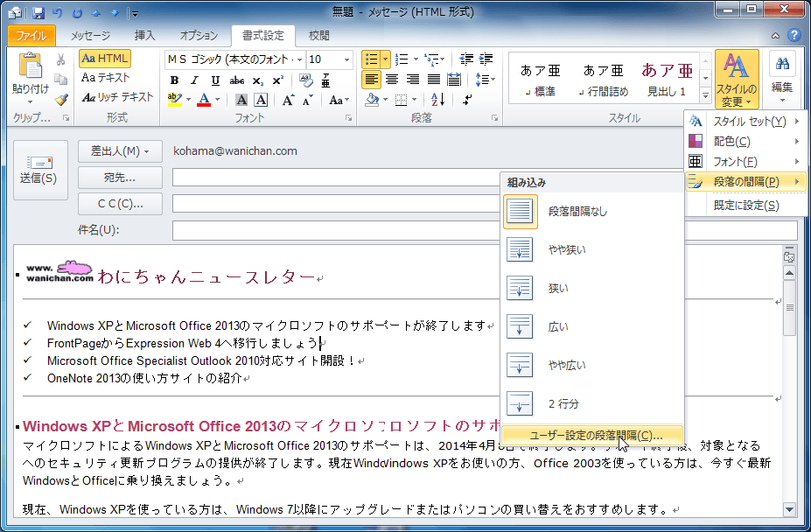Open the 配色 submenu
The height and width of the screenshot is (532, 811).
[x=745, y=141]
